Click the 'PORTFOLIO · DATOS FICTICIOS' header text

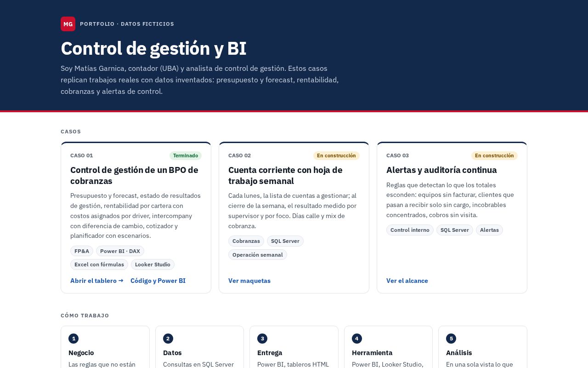(x=127, y=24)
